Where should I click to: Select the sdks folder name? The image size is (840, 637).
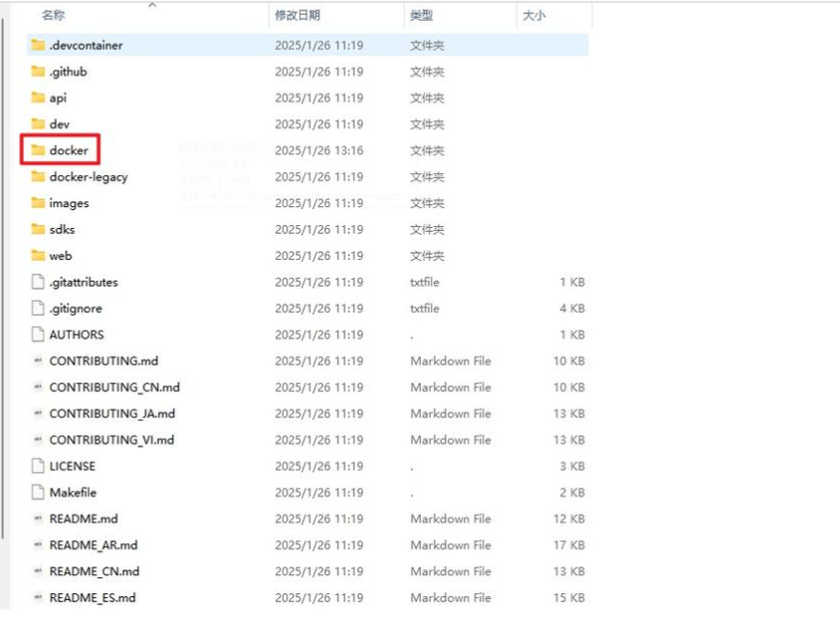62,229
